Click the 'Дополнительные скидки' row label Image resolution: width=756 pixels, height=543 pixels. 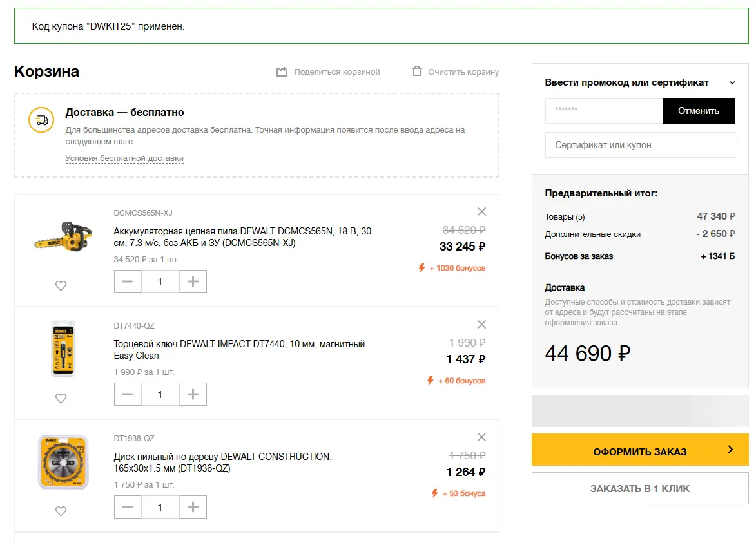[x=592, y=234]
